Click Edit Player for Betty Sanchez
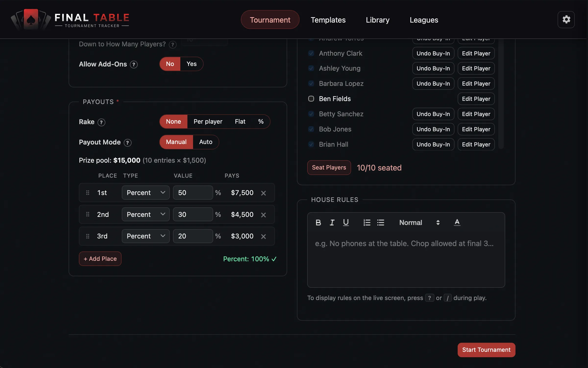The width and height of the screenshot is (588, 368). 476,114
